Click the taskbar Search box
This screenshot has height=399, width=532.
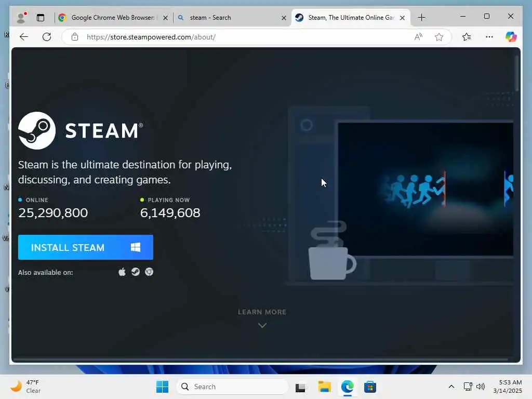point(232,387)
